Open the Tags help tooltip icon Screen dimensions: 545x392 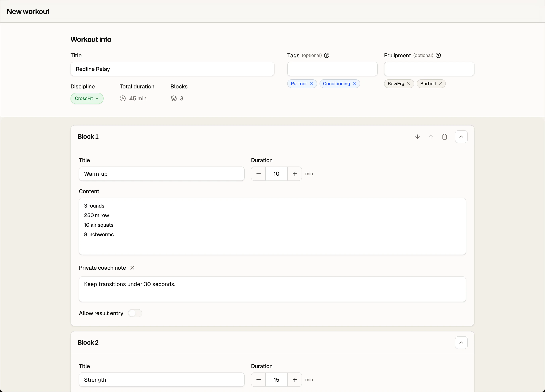tap(326, 56)
